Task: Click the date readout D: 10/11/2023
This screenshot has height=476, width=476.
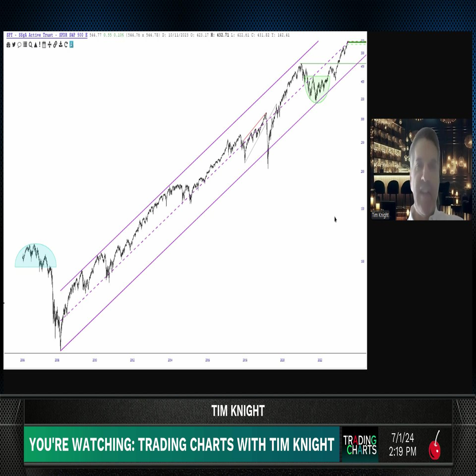Action: point(175,35)
